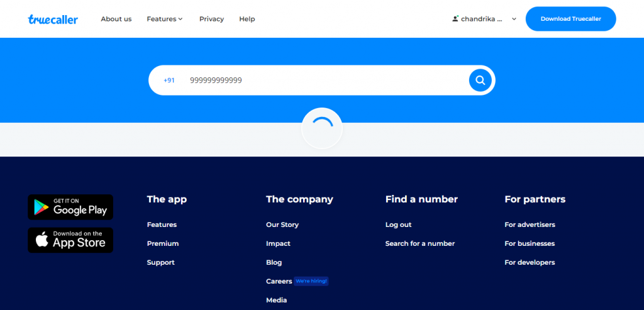Screen dimensions: 644x310
Task: Go to the Premium footer link
Action: point(163,243)
